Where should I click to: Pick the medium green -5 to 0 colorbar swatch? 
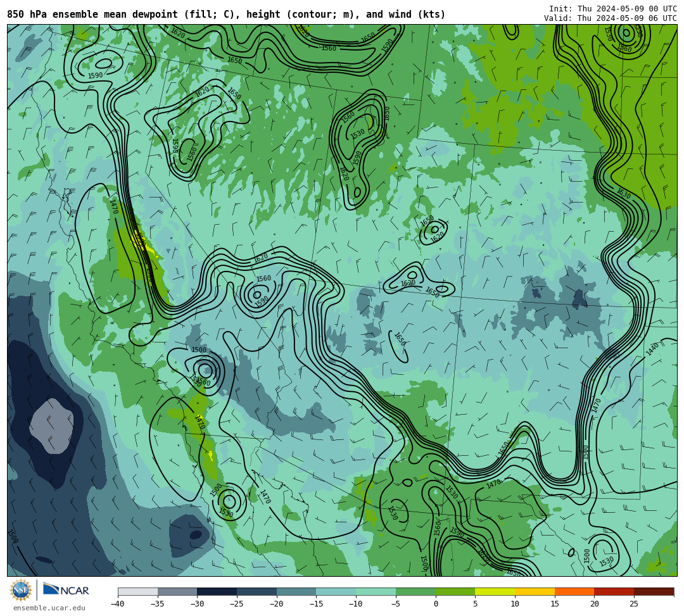(415, 591)
